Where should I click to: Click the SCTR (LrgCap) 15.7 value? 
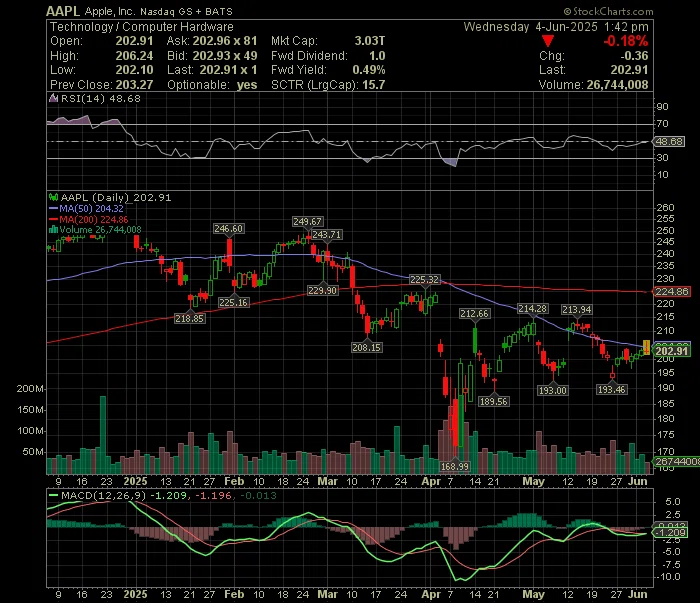pyautogui.click(x=374, y=84)
